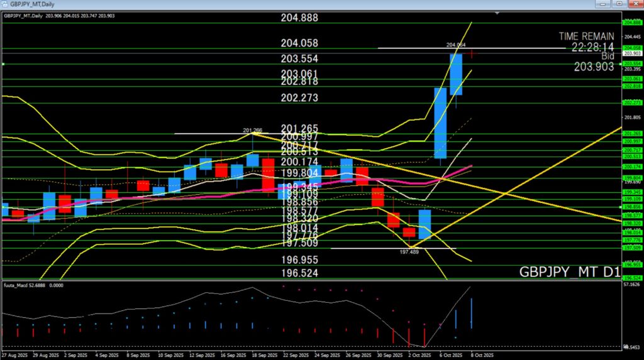Screen dimensions: 644x360
Task: Select the 201.265 green price tag on axis
Action: [631, 133]
